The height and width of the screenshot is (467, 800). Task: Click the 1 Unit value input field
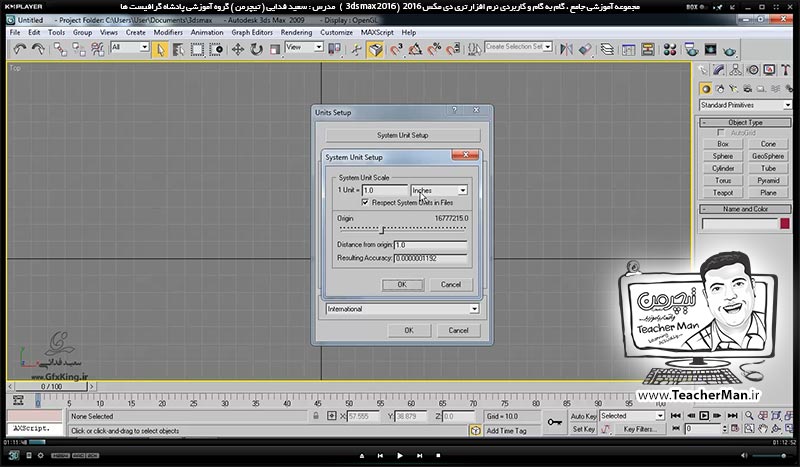click(x=385, y=190)
